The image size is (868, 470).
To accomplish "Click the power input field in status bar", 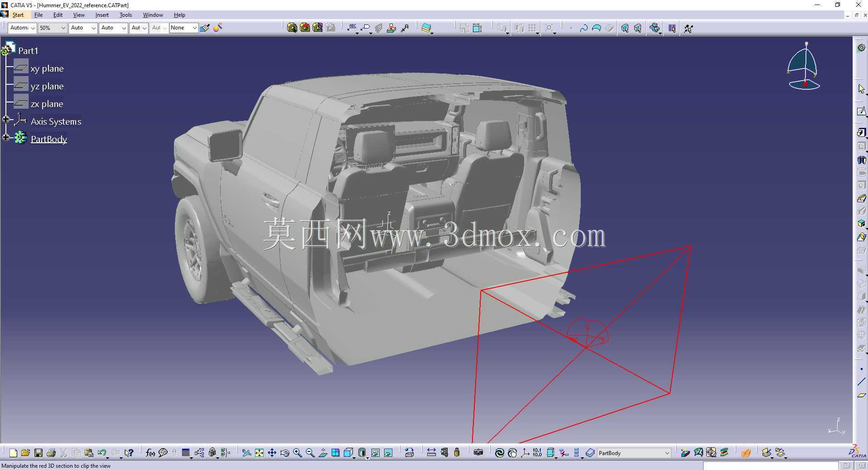I will pos(771,466).
